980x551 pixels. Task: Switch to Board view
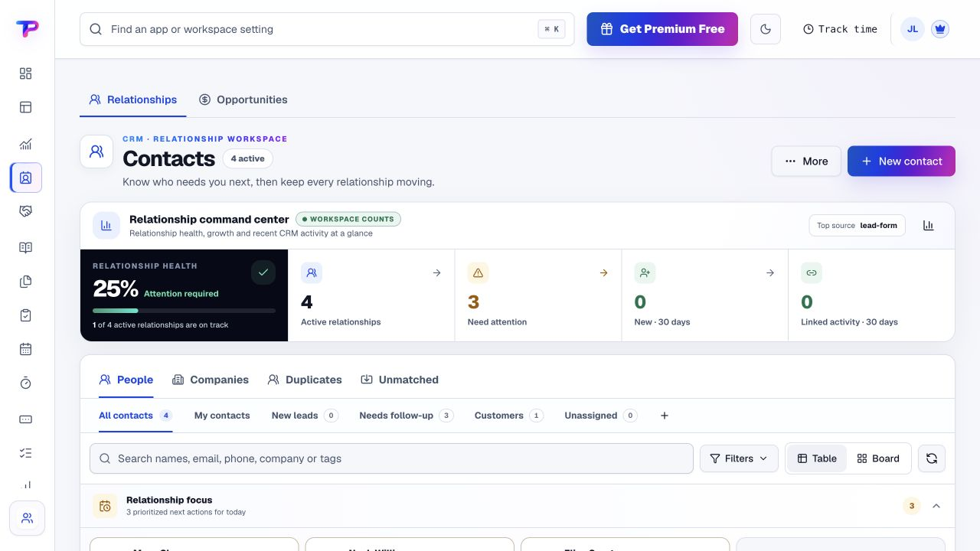point(878,458)
